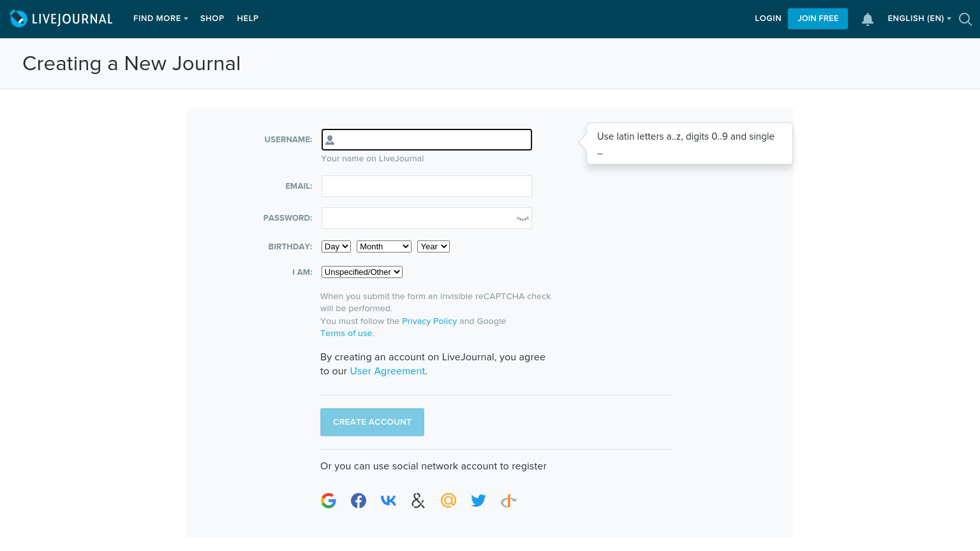Register with the Twitter bird icon

[x=479, y=501]
